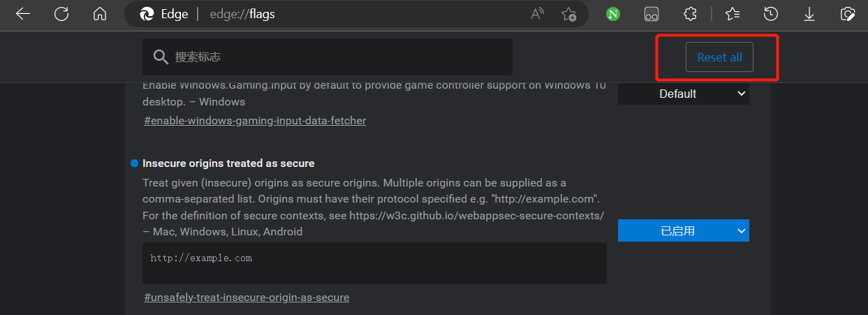
Task: Open the Default dropdown for gaming input
Action: [683, 94]
